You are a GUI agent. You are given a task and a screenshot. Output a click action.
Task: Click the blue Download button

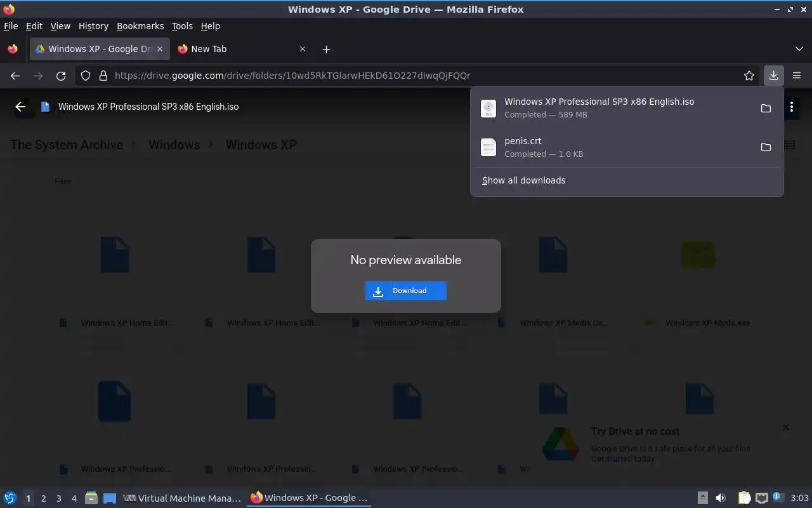[x=406, y=291]
